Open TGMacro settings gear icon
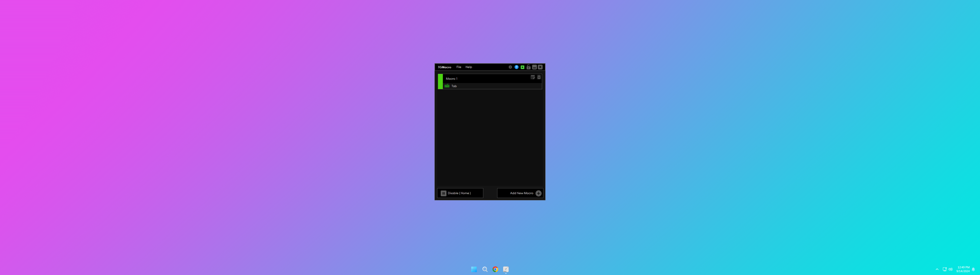The width and height of the screenshot is (980, 275). tap(510, 67)
